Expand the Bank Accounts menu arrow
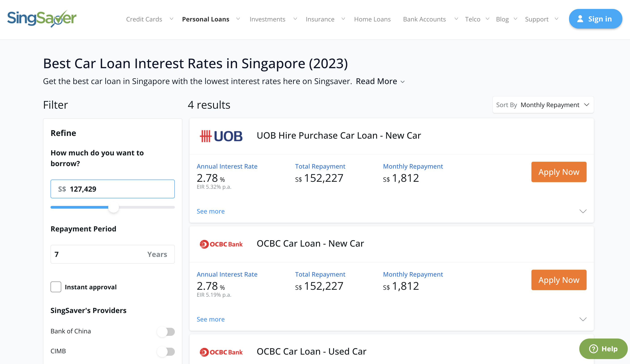Screen dimensions: 630x364 click(456, 19)
